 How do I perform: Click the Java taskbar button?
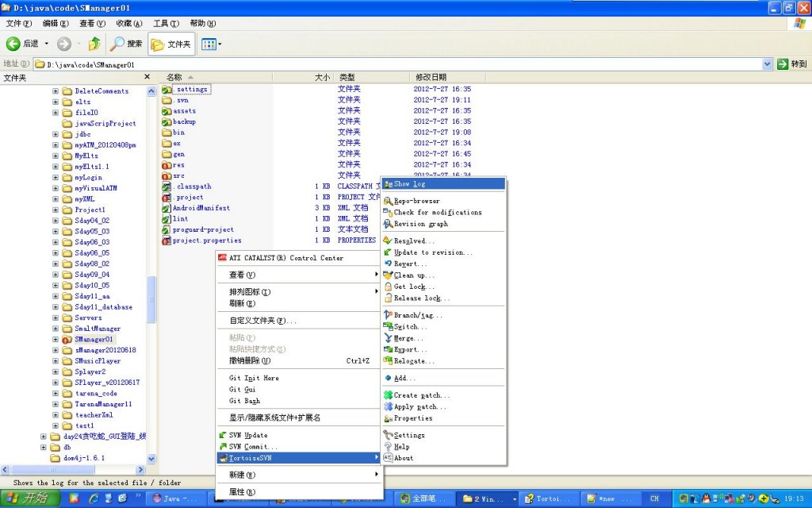[x=175, y=498]
